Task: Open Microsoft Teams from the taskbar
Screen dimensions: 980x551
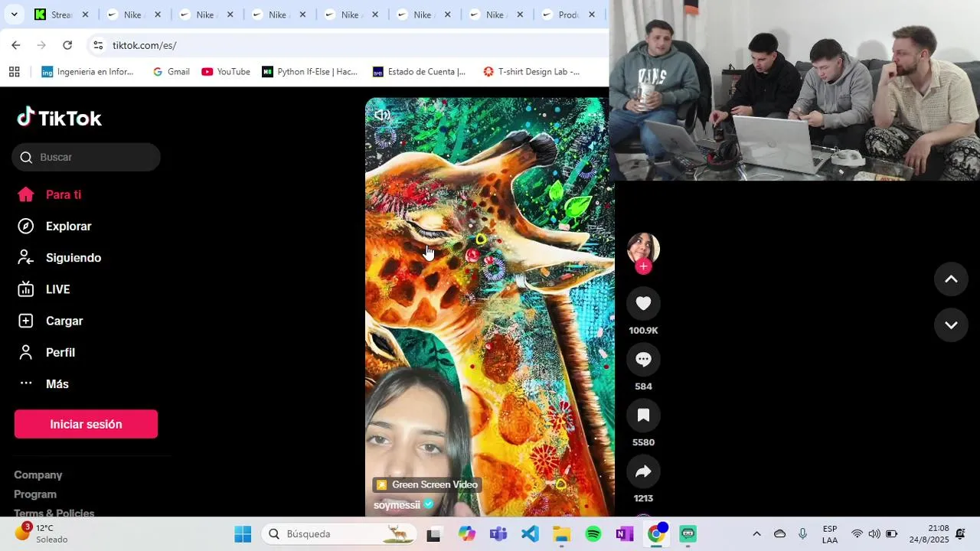Action: (498, 534)
